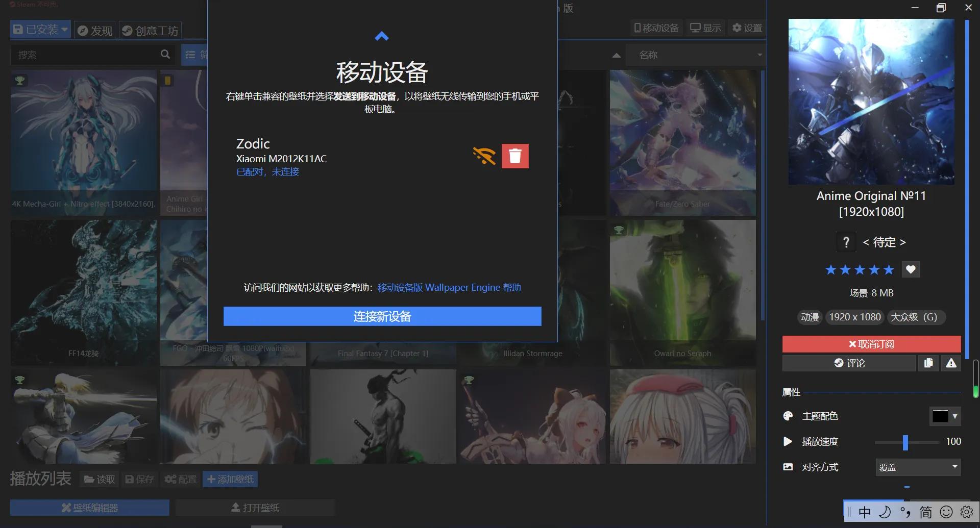Click the 大众级 (G) rating tag
Viewport: 980px width, 528px height.
pos(916,317)
